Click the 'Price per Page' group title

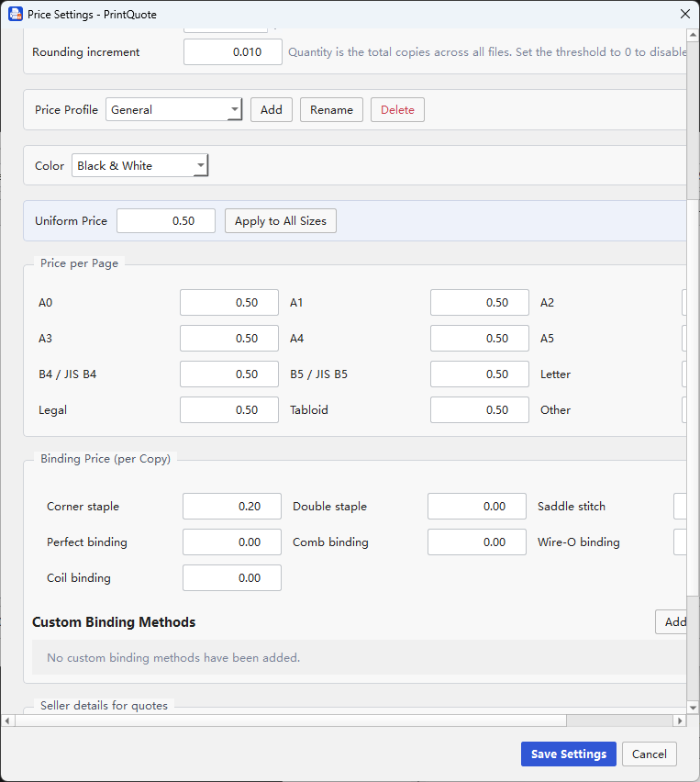pos(79,263)
